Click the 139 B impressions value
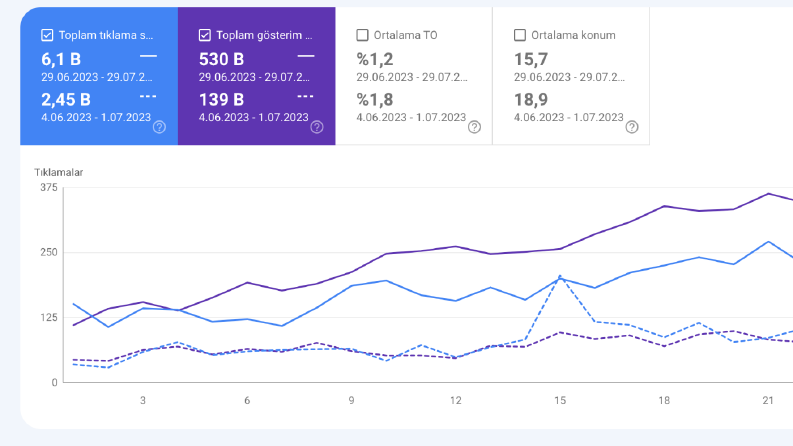Viewport: 793px width, 446px height. [x=221, y=100]
